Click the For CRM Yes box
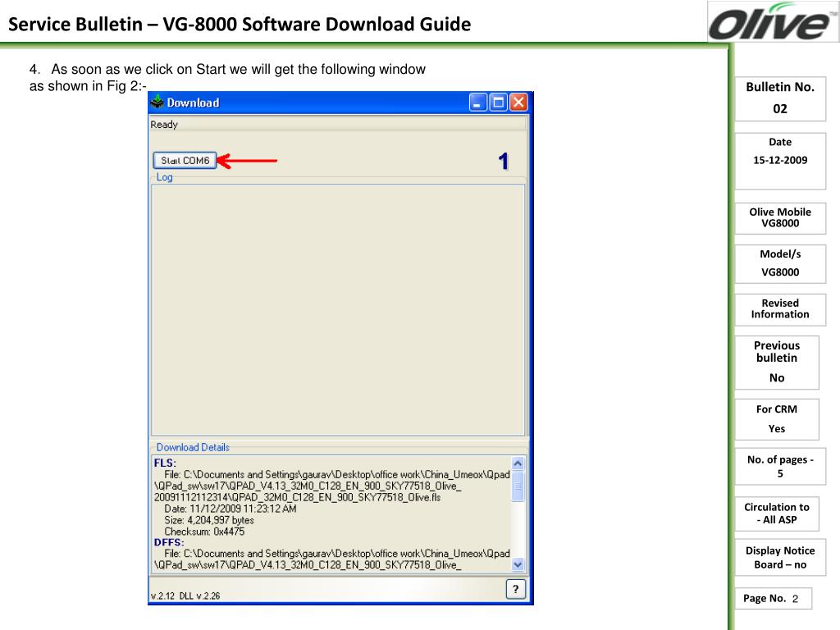Screen dimensions: 840x630 777,419
